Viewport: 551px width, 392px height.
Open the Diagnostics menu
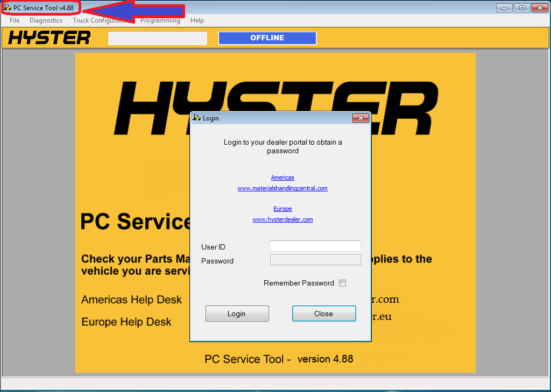click(46, 20)
